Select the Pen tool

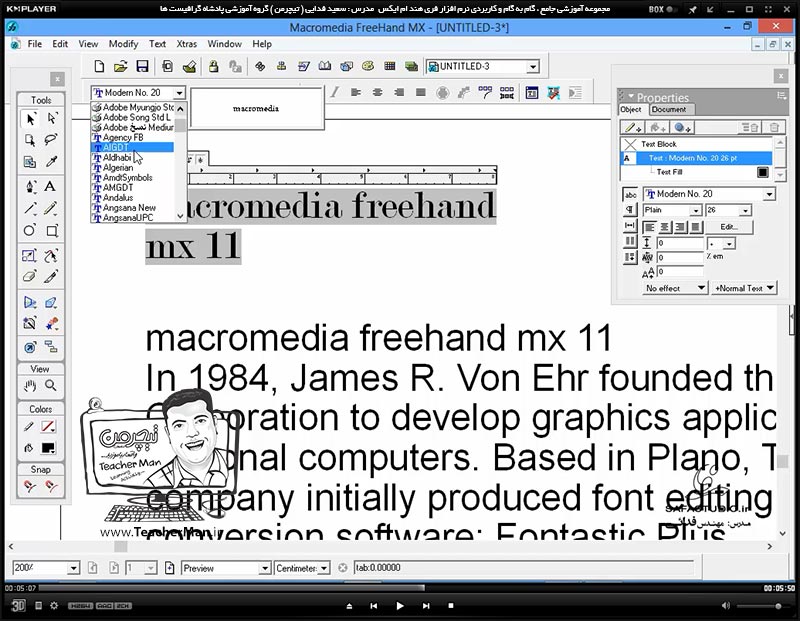point(30,186)
